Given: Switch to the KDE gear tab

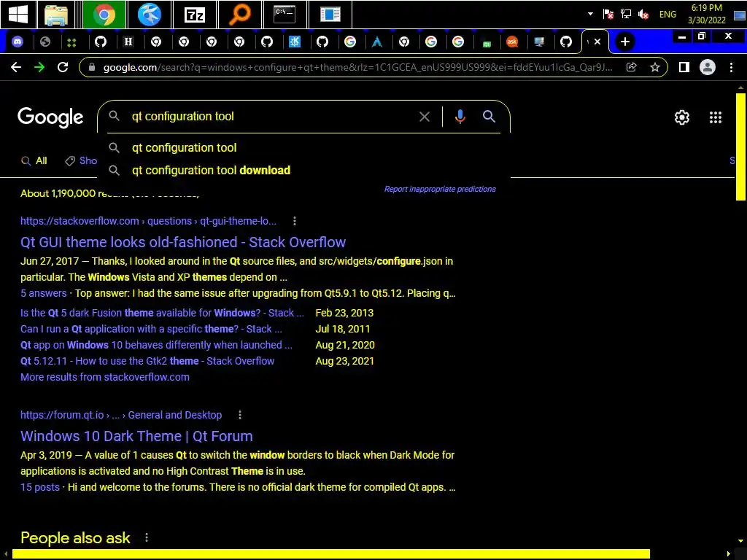Looking at the screenshot, I should [x=295, y=42].
